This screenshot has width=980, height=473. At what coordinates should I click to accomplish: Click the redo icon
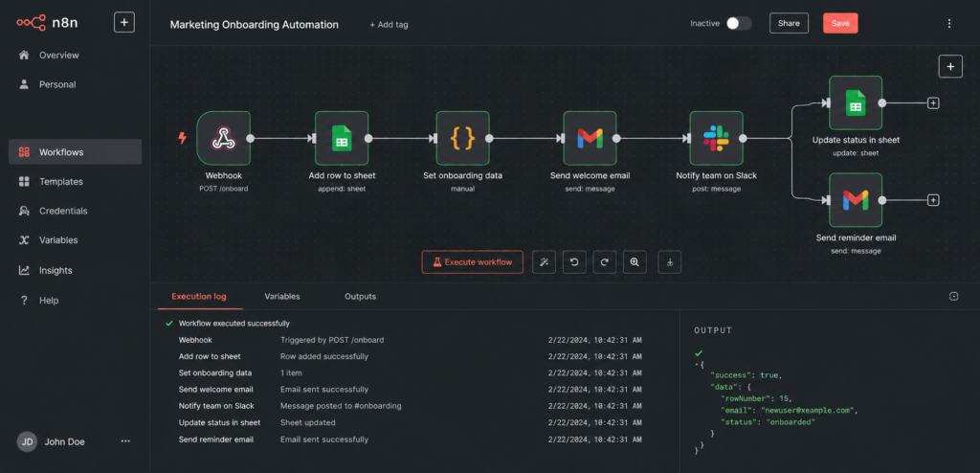click(x=605, y=262)
